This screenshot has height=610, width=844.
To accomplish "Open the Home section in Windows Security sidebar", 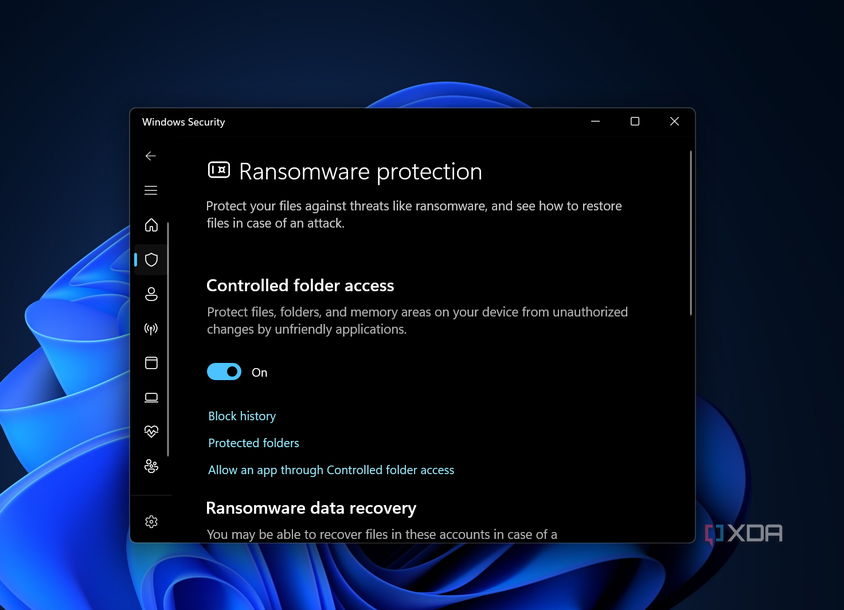I will tap(151, 225).
